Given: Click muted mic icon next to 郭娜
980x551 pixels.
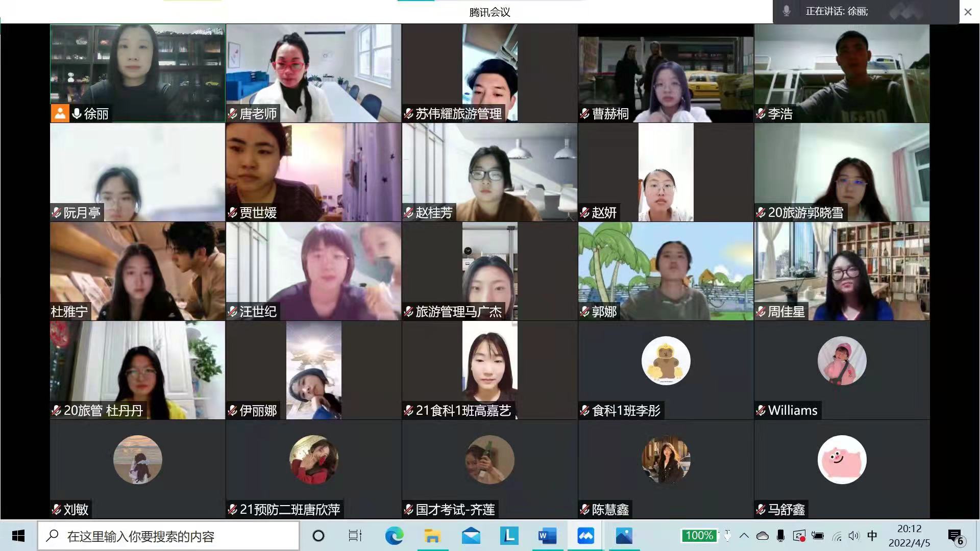Looking at the screenshot, I should 585,311.
